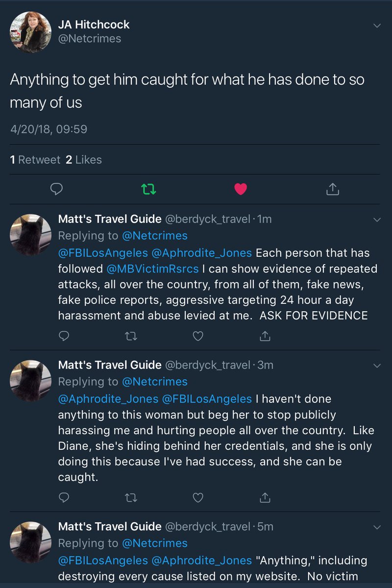392x588 pixels.
Task: Share the main tweet by JA Hitchcock
Action: [332, 188]
